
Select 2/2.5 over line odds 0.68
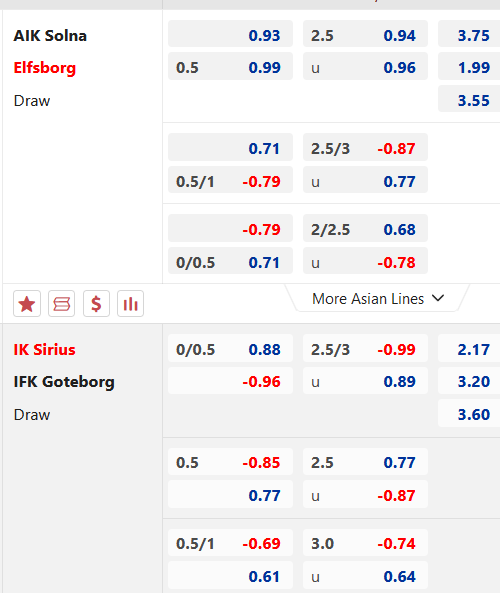tap(365, 230)
